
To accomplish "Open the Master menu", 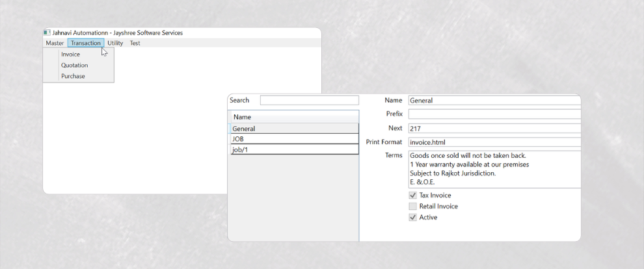I will 55,43.
